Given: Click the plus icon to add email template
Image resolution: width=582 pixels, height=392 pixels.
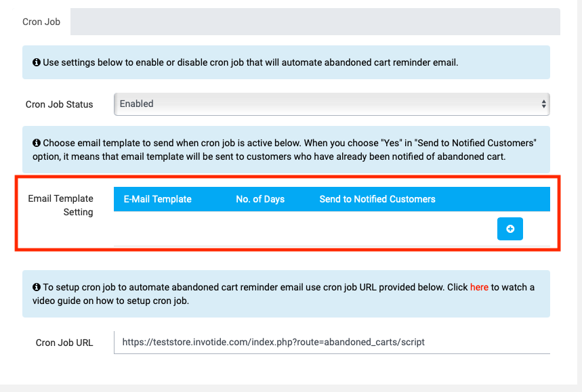Looking at the screenshot, I should coord(510,229).
